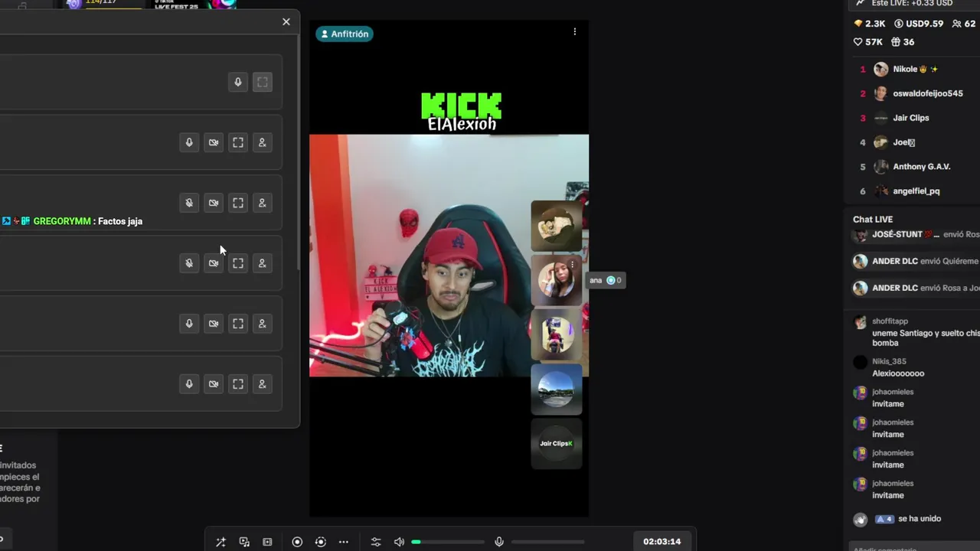The image size is (980, 551).
Task: Expand the bottom row guest to fullscreen
Action: [238, 384]
